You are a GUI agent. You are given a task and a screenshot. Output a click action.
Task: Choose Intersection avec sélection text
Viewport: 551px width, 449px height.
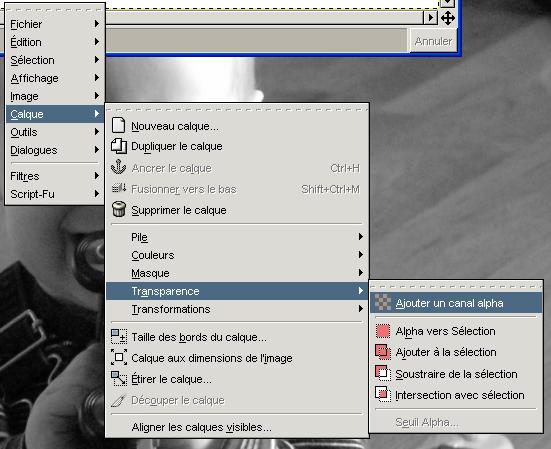click(460, 395)
